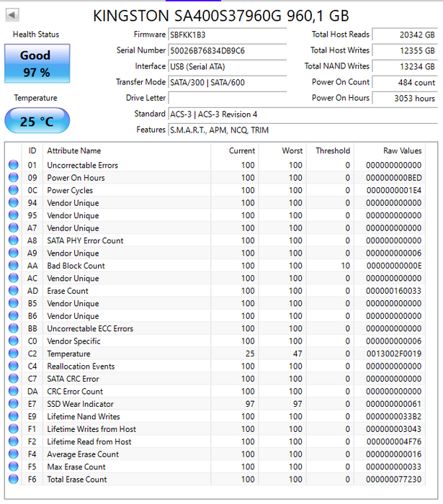Click the Firmware value field

pyautogui.click(x=227, y=35)
